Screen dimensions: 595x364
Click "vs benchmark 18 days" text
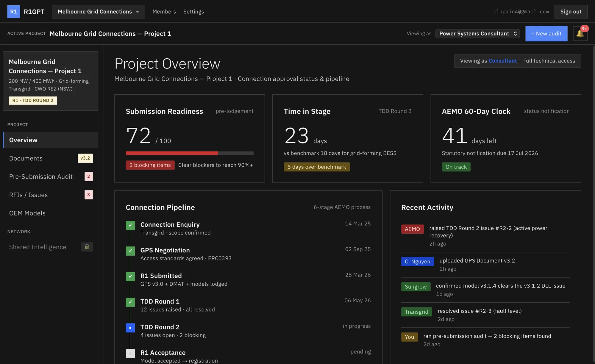coord(340,153)
